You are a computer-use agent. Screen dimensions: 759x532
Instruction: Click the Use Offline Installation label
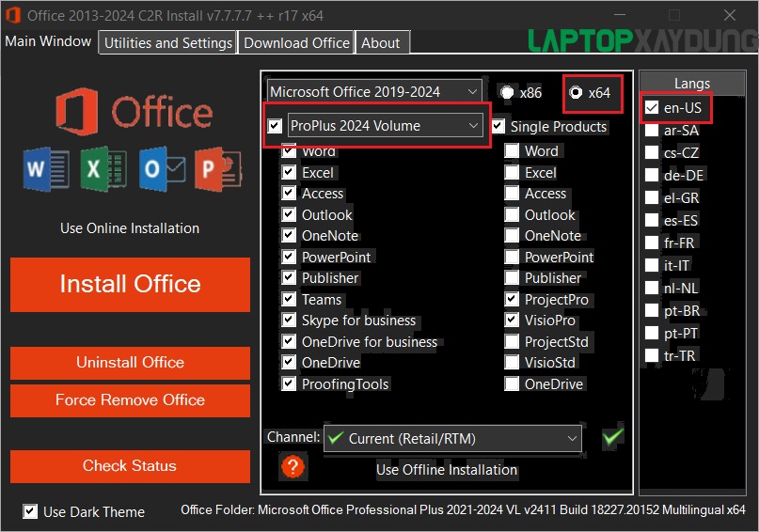click(x=447, y=470)
